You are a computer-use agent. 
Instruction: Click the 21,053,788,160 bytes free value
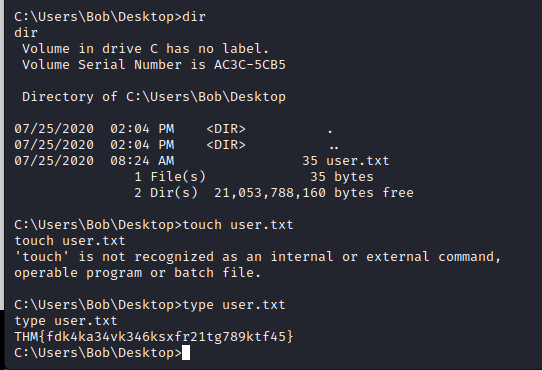(314, 193)
